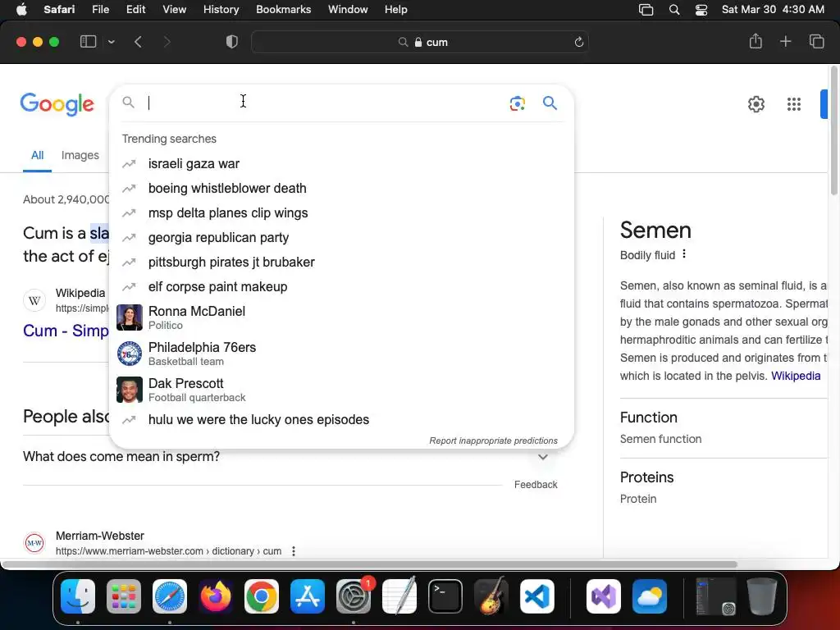Open Launchpad from the Dock
The height and width of the screenshot is (630, 840).
(x=124, y=596)
